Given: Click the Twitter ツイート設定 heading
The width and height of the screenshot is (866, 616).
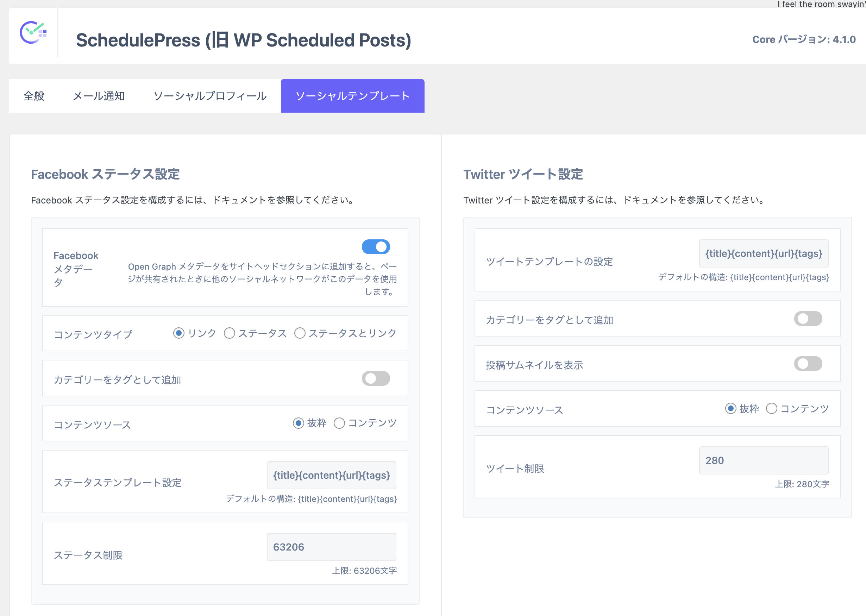Looking at the screenshot, I should [x=523, y=175].
